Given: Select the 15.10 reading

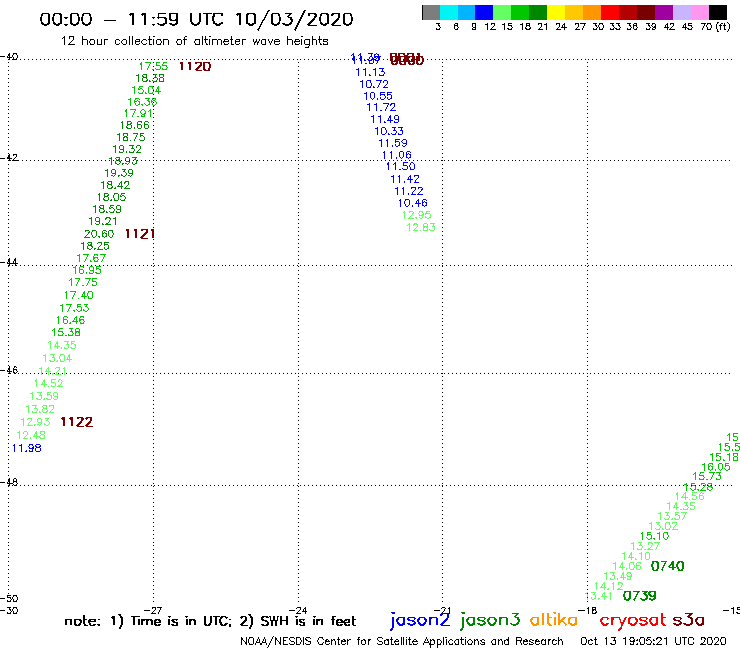Looking at the screenshot, I should tap(655, 536).
